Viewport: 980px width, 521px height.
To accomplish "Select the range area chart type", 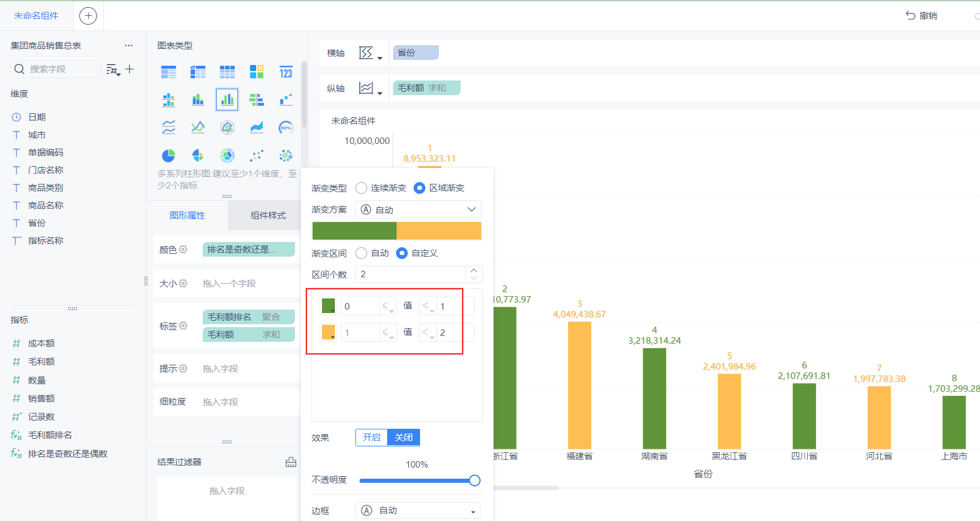I will tap(257, 127).
